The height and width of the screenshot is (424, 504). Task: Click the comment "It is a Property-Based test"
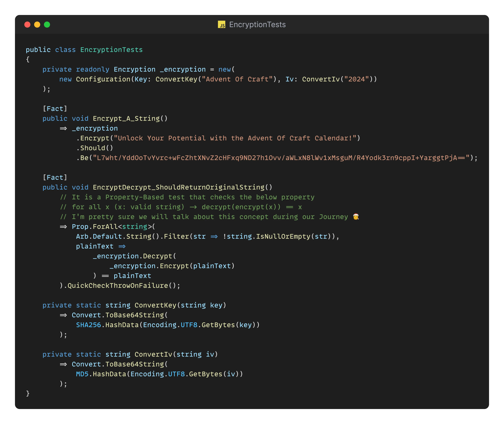187,197
